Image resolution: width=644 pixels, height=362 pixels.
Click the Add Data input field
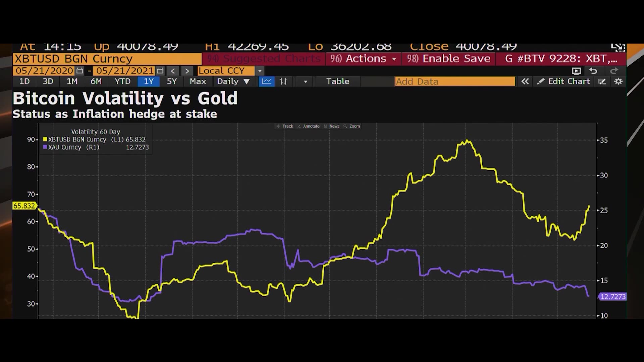[x=454, y=81]
